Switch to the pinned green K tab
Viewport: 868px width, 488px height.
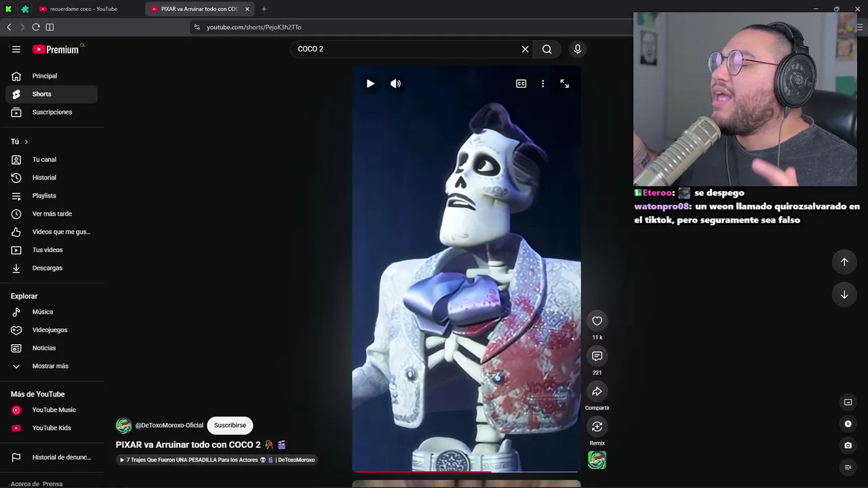coord(9,9)
